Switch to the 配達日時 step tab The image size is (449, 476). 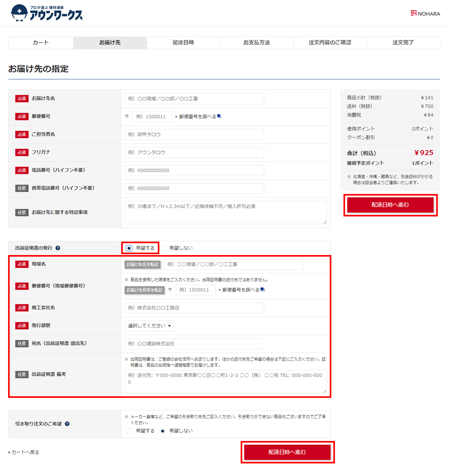pos(183,43)
